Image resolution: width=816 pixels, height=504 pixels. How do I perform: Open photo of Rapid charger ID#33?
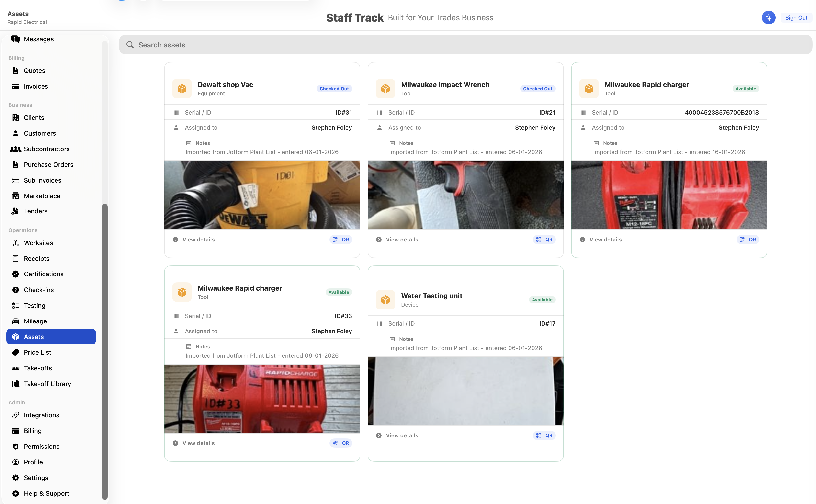click(x=262, y=399)
